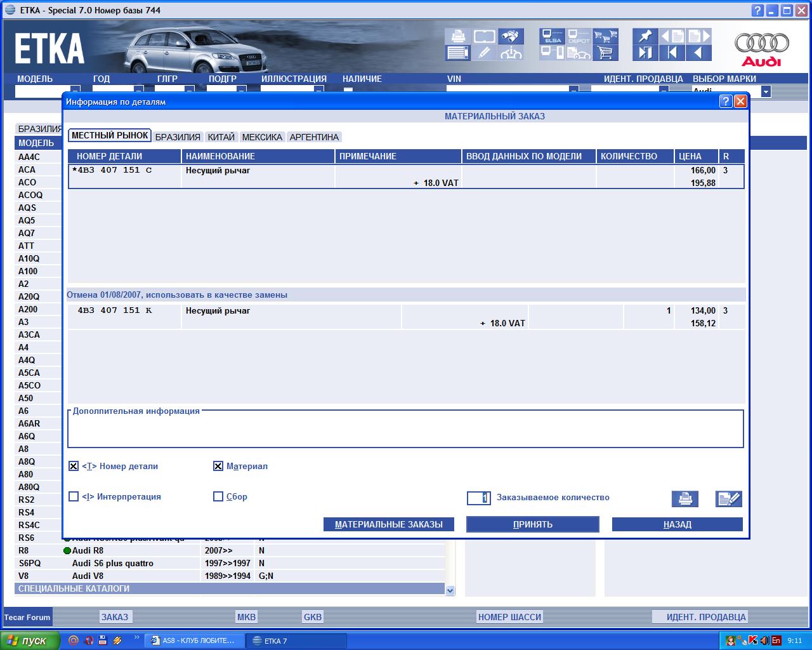Screen dimensions: 812x650
Task: Open the АРГЕНТИНА tab
Action: 314,137
